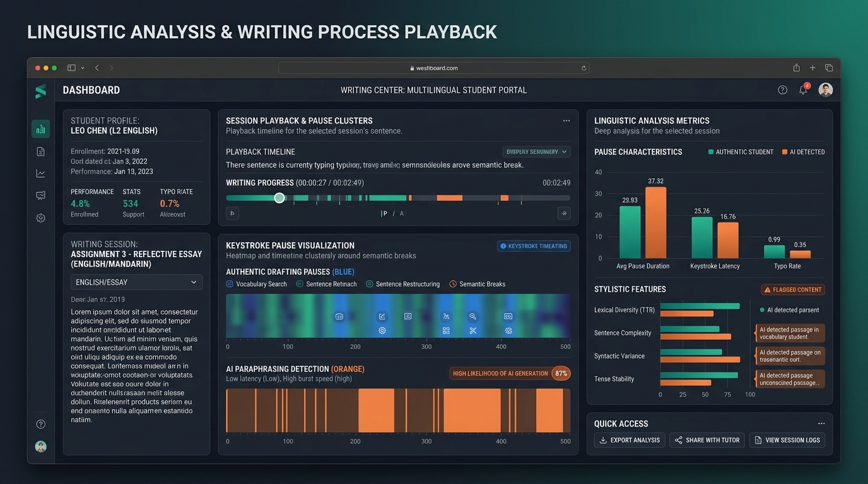Image resolution: width=868 pixels, height=484 pixels.
Task: Open the line chart trends sidebar icon
Action: pyautogui.click(x=41, y=173)
